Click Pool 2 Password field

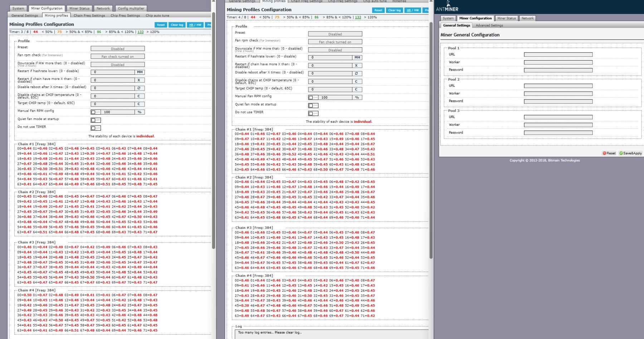[558, 101]
